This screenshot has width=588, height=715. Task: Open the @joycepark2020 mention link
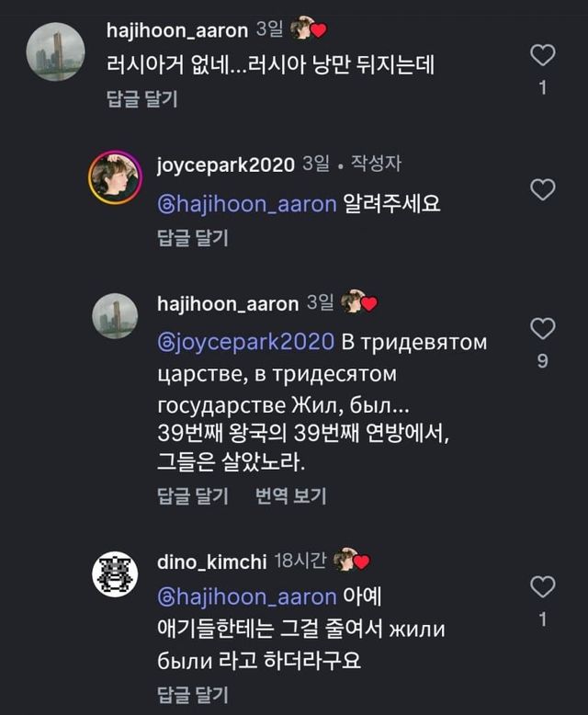[245, 342]
